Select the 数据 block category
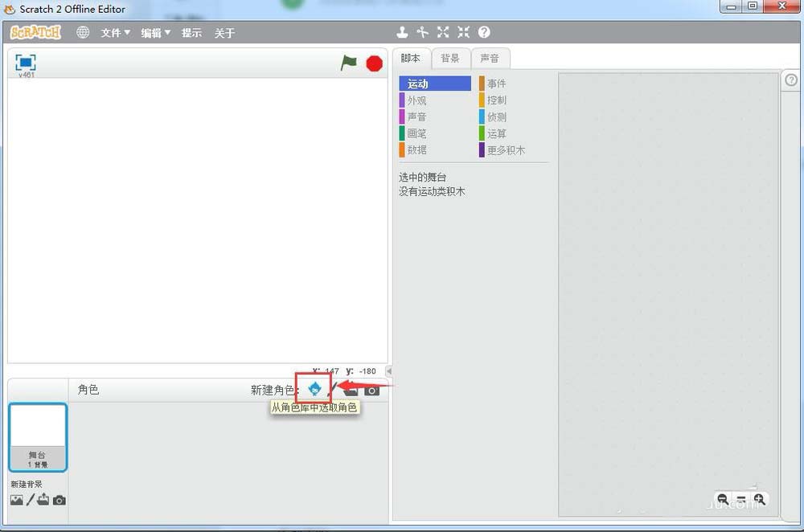The height and width of the screenshot is (532, 804). tap(435, 149)
